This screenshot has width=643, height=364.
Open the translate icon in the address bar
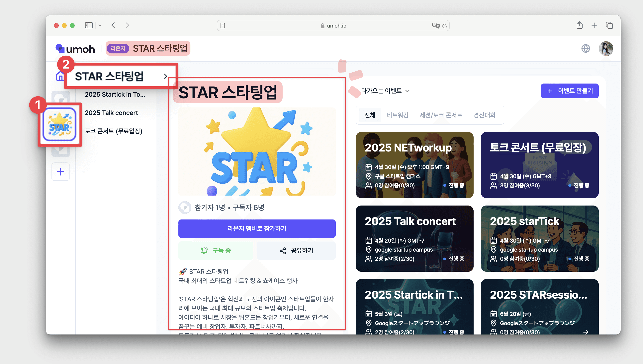[x=436, y=26]
